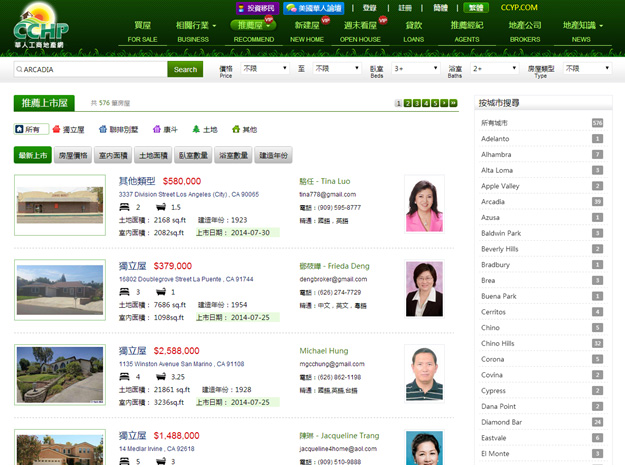This screenshot has height=467, width=625.
Task: Go to pagination page 2
Action: [407, 103]
